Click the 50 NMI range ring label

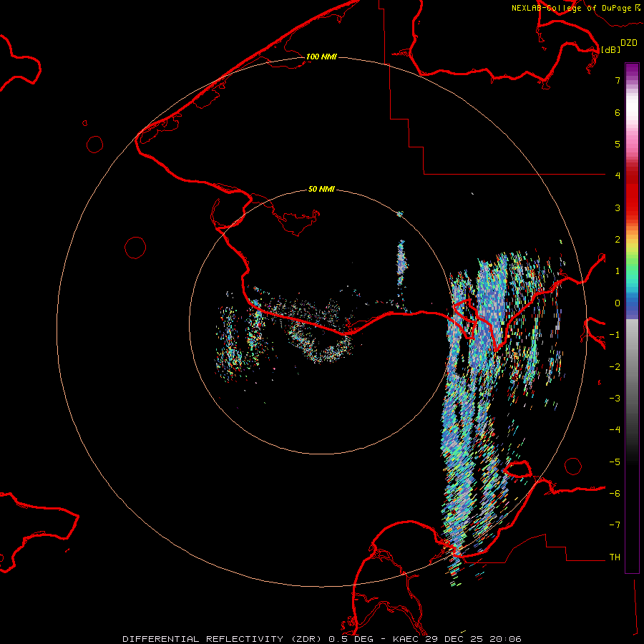point(321,189)
